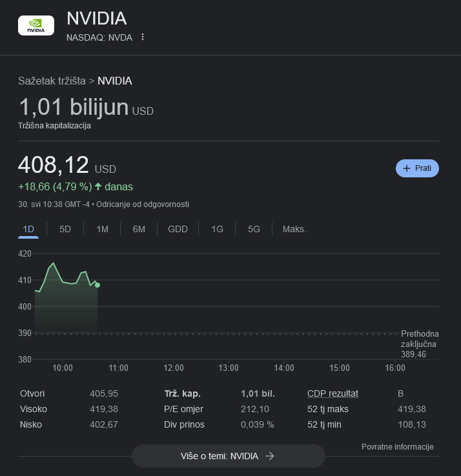Click the 30. svi 10:38 GMT -4 timestamp
Image resolution: width=461 pixels, height=476 pixels.
[54, 204]
